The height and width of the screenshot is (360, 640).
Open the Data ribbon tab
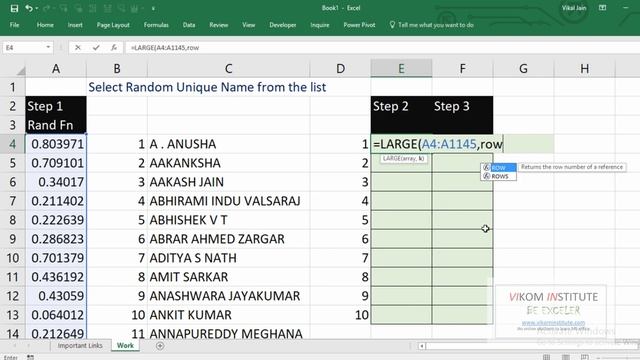[x=189, y=25]
